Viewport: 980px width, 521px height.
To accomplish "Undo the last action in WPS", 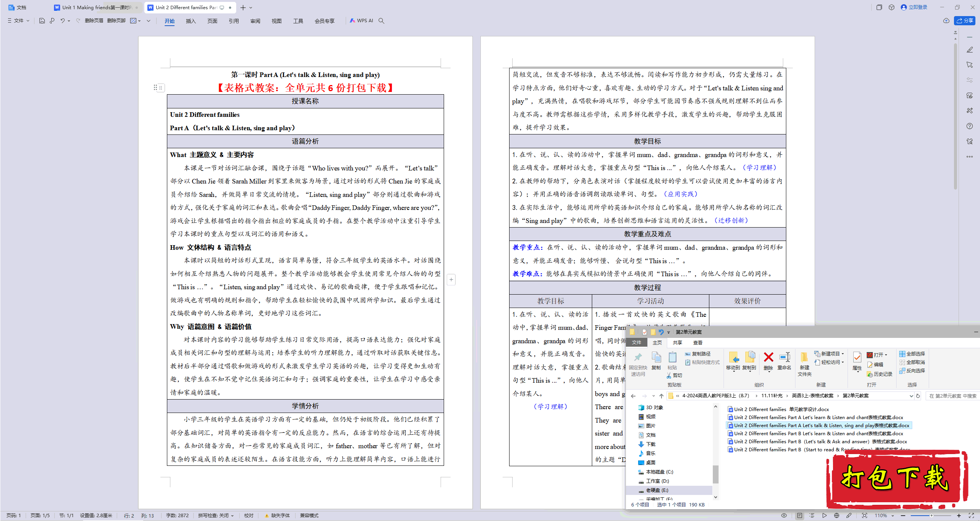I will (62, 21).
